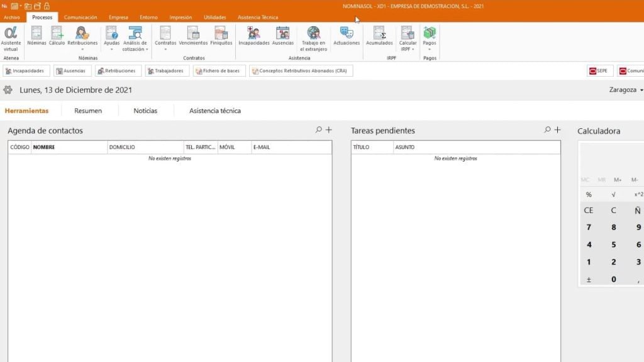Click the Incapacidades shortcut button
This screenshot has height=362, width=644.
[26, 70]
